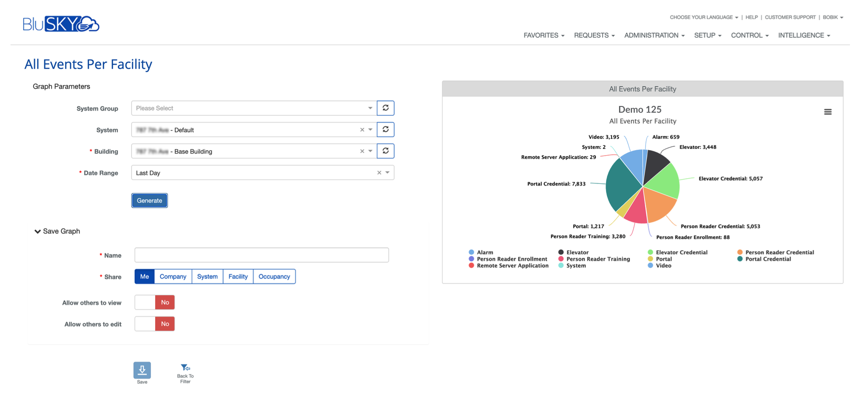
Task: Open the Date Range dropdown
Action: pyautogui.click(x=387, y=172)
